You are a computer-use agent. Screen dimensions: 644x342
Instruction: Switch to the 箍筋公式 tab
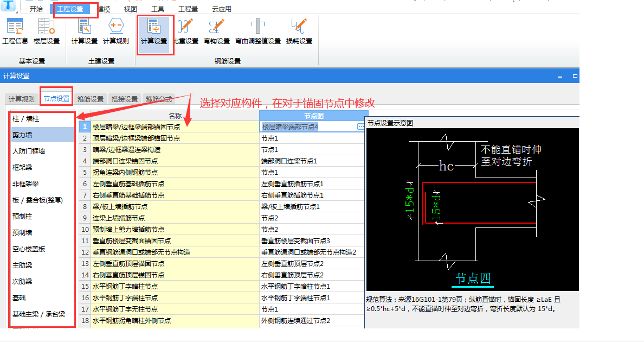pos(159,99)
